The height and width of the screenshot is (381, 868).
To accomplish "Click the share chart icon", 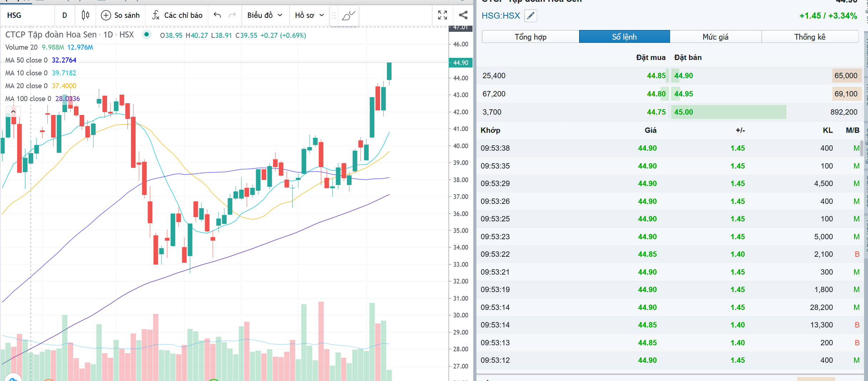I will point(463,15).
